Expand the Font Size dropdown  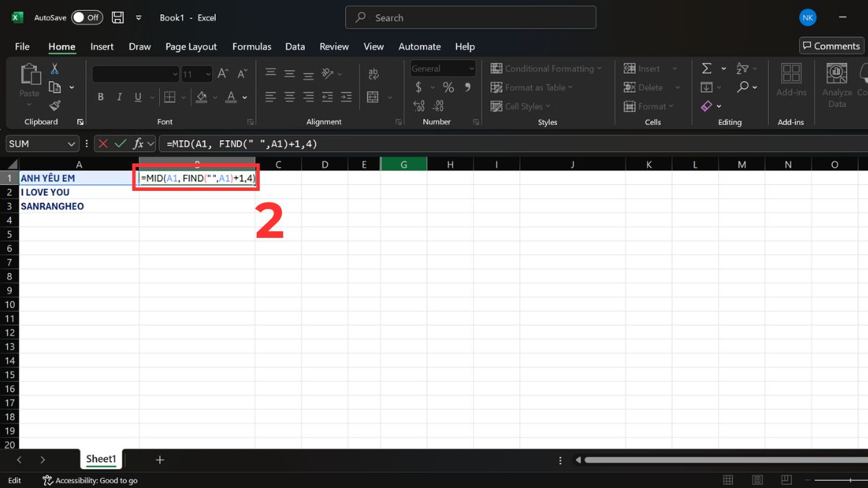point(208,74)
